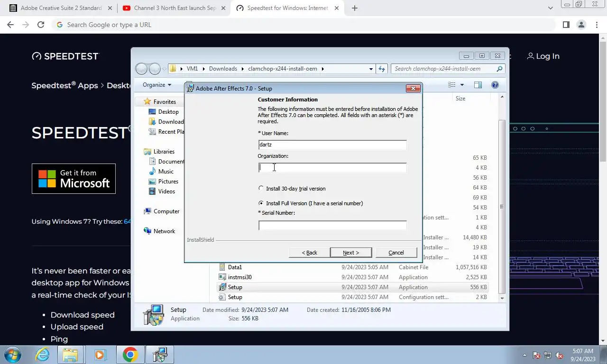Click the file list scroll down arrow
607x364 pixels.
[502, 298]
